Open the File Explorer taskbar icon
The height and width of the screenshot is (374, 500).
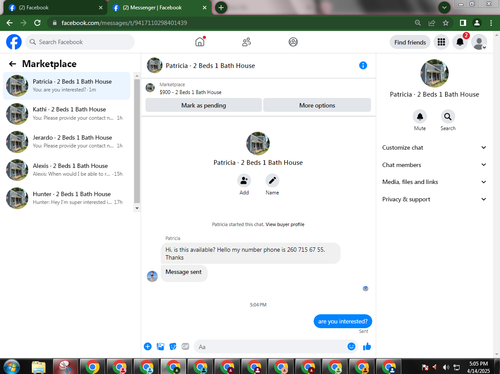(39, 367)
